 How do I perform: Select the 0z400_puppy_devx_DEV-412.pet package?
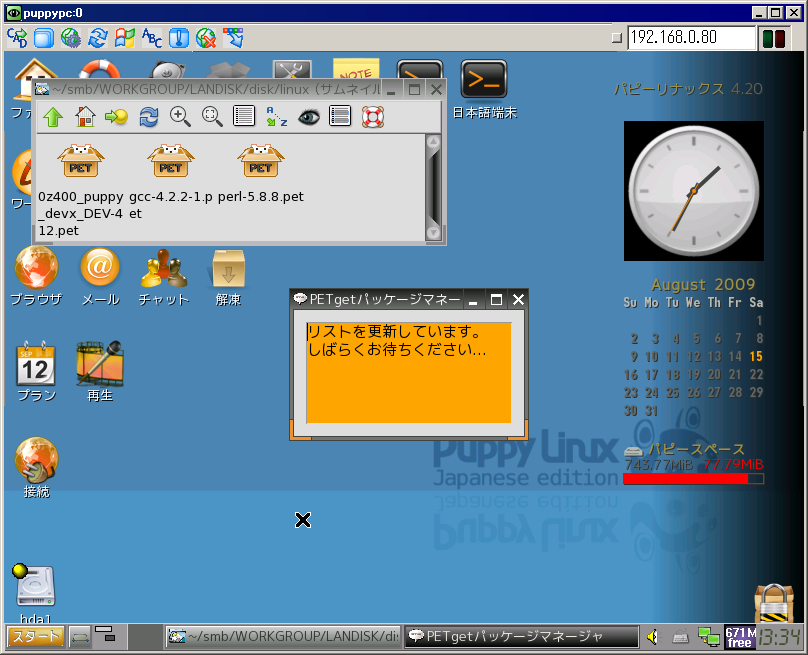click(x=81, y=191)
